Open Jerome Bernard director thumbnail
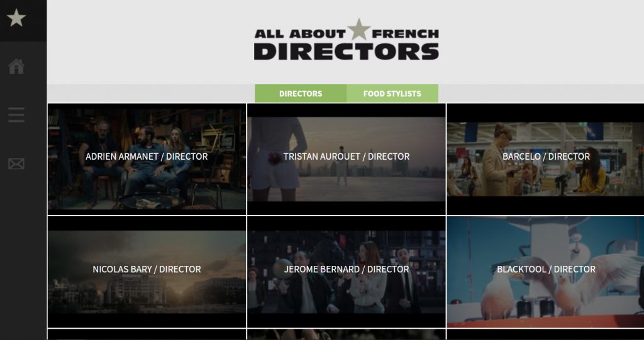This screenshot has width=644, height=340. [x=347, y=272]
